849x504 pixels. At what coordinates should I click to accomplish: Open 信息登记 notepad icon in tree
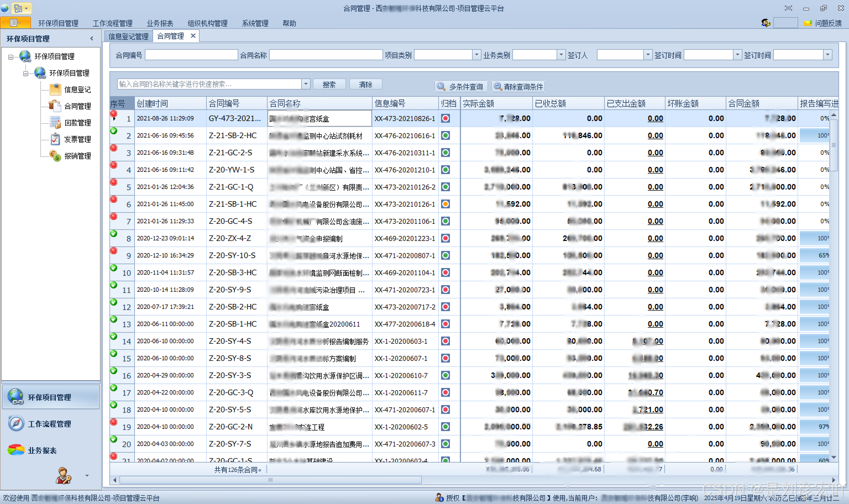point(55,89)
